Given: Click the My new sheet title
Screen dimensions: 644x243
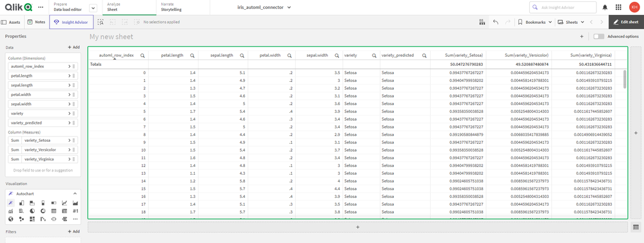Looking at the screenshot, I should click(x=112, y=37).
